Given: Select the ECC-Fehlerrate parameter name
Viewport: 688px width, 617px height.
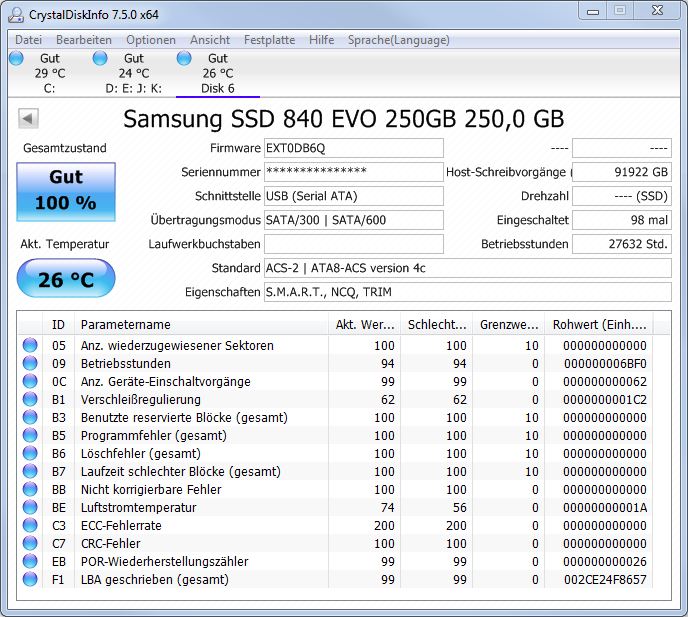Looking at the screenshot, I should (x=121, y=526).
